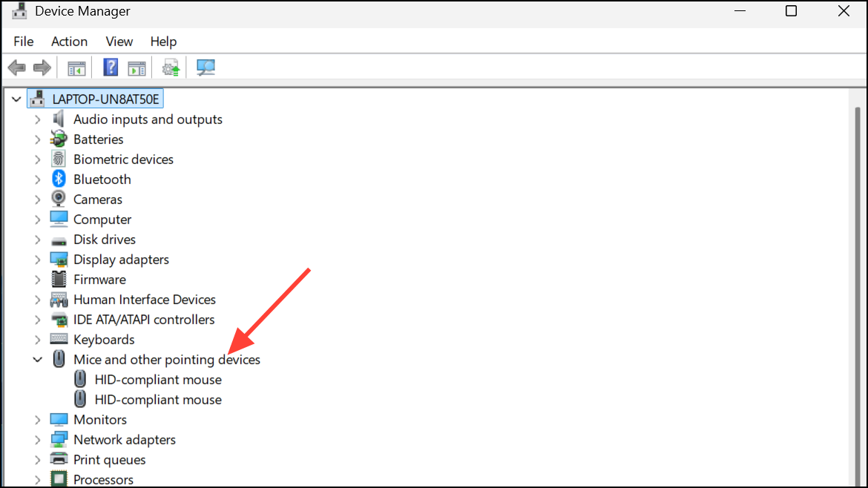This screenshot has width=868, height=488.
Task: Open the Action menu
Action: tap(69, 42)
